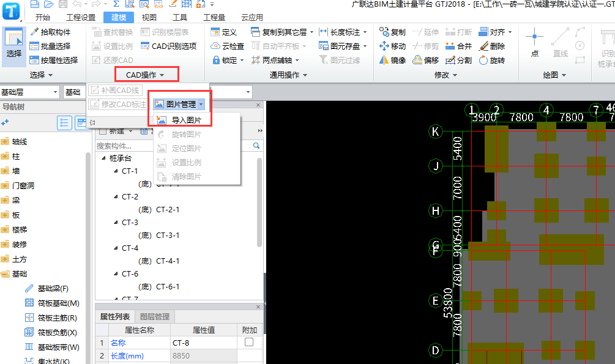Collapse the CT-3 tree node
615x364 pixels.
click(x=116, y=223)
